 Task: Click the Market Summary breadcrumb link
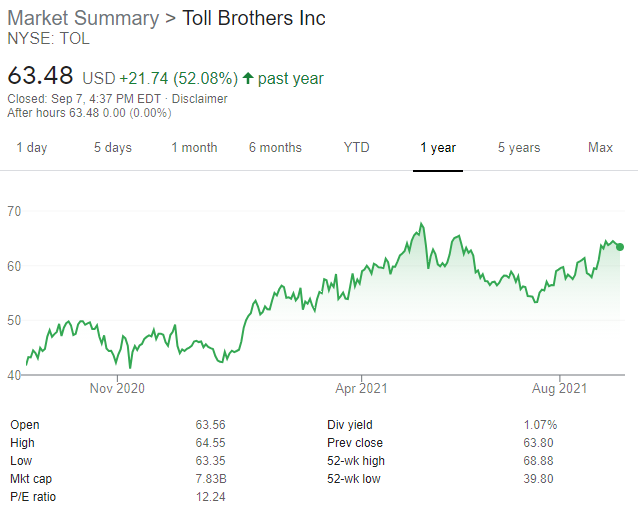82,19
